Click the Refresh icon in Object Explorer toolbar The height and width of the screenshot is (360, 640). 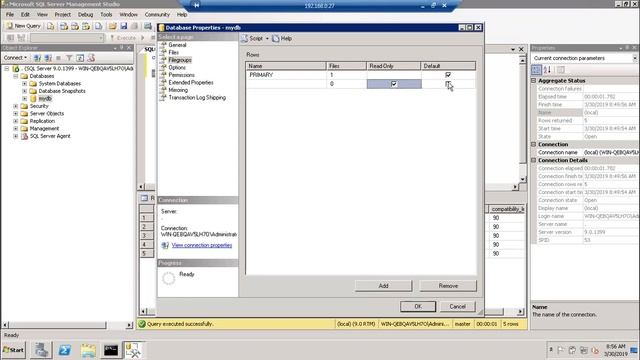click(x=80, y=58)
